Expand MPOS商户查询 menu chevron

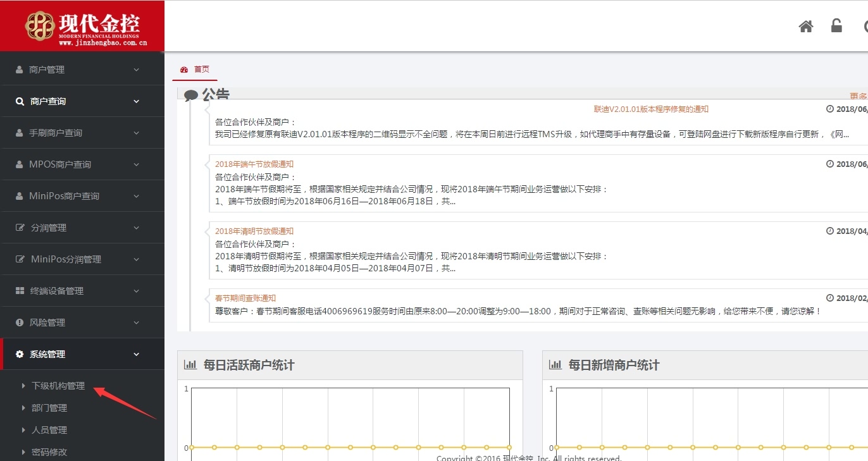(136, 164)
